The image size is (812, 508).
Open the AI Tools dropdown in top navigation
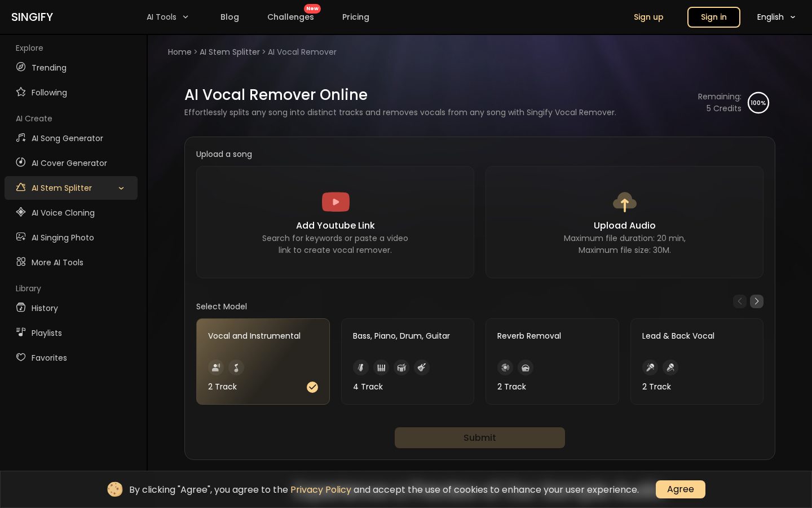(167, 17)
